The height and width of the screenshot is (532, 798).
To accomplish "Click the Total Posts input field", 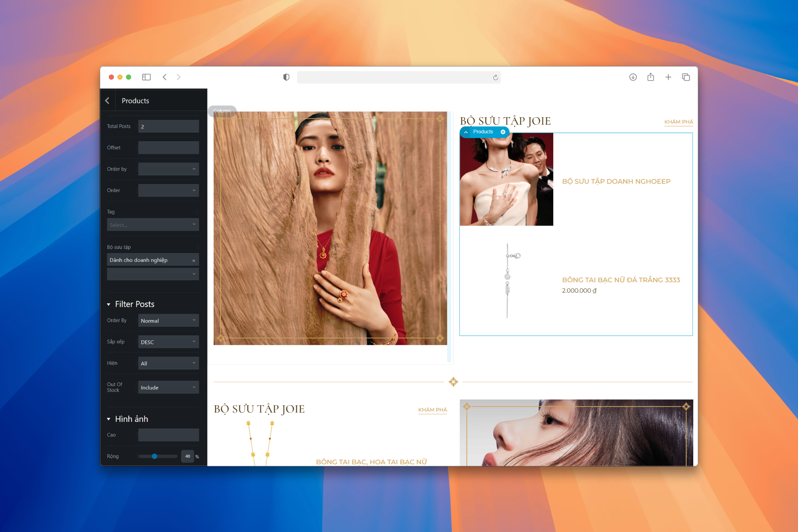I will pyautogui.click(x=168, y=126).
